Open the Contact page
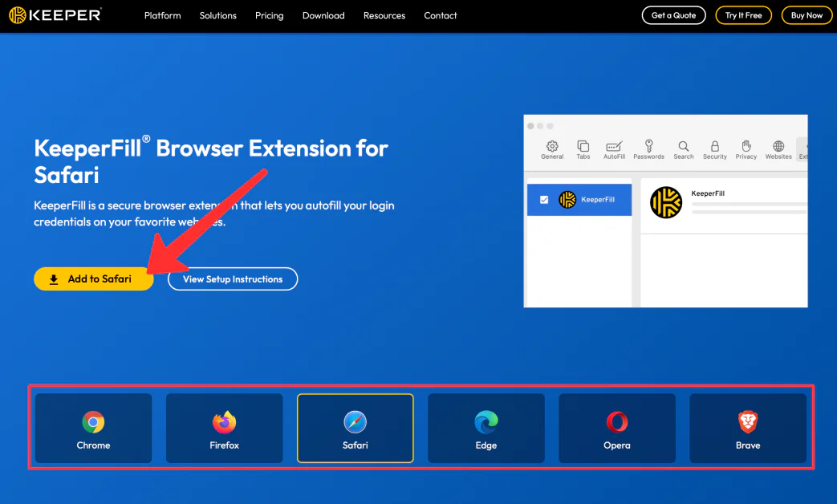Image resolution: width=837 pixels, height=504 pixels. coord(441,15)
